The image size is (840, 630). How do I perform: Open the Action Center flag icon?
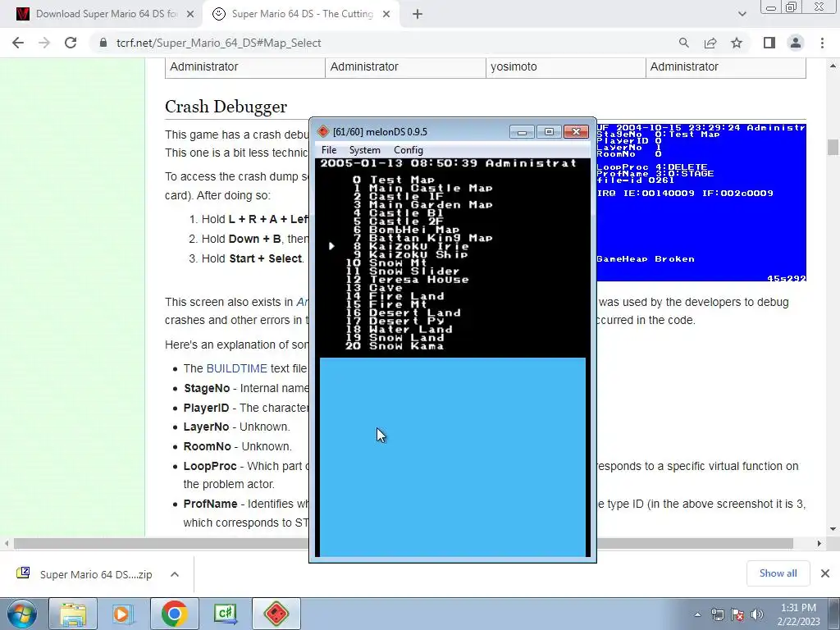pos(737,614)
